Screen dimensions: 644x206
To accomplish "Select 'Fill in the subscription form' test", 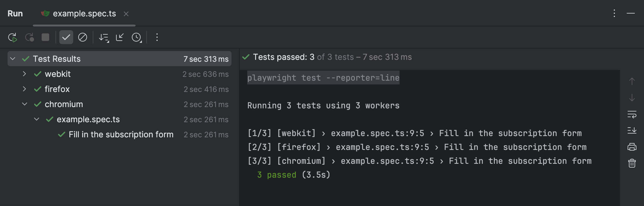I will [x=121, y=134].
